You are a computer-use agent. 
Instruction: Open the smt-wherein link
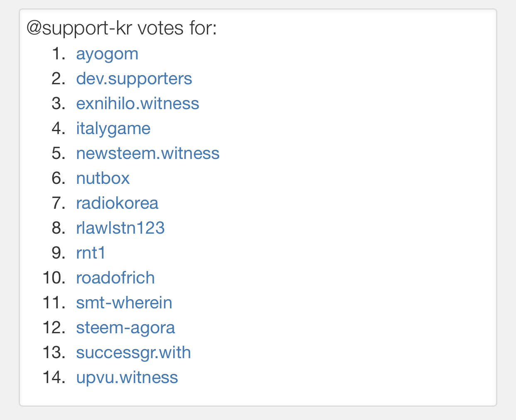[124, 303]
